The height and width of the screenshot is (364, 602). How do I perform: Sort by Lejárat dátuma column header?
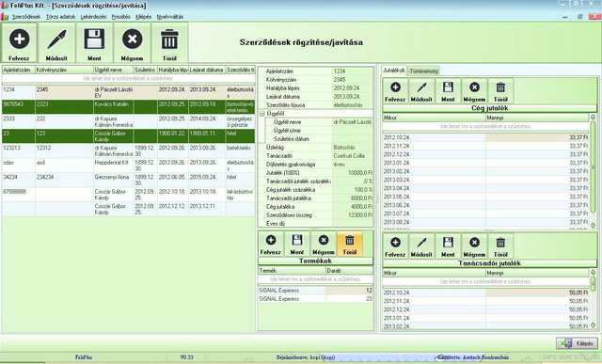(x=207, y=70)
